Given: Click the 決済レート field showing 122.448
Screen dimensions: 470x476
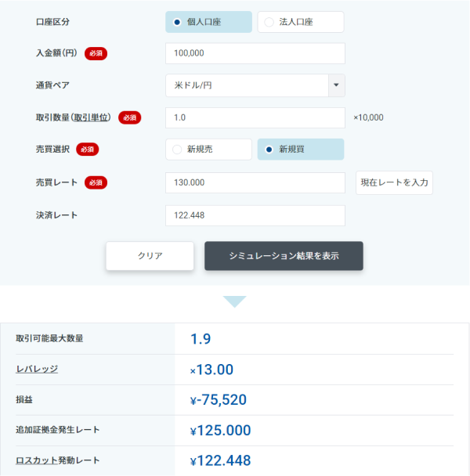Looking at the screenshot, I should point(255,215).
